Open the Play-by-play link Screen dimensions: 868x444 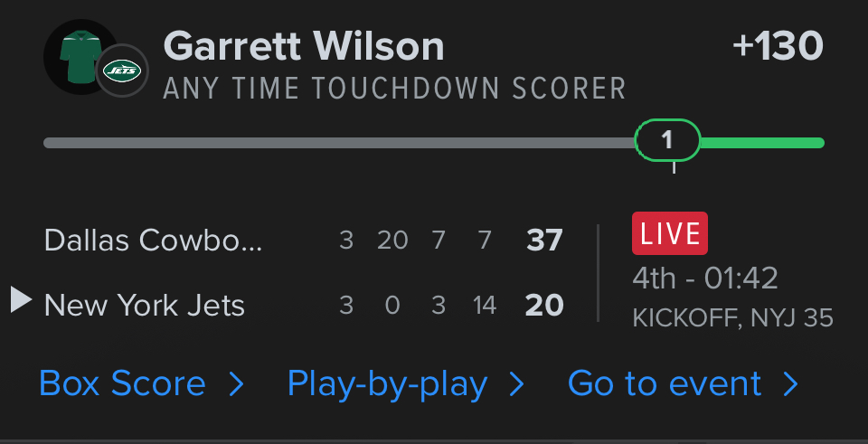pyautogui.click(x=387, y=384)
